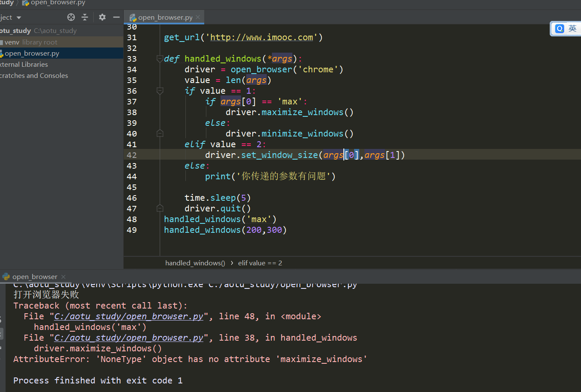Open traceback link for line 48
This screenshot has width=581, height=392.
128,316
